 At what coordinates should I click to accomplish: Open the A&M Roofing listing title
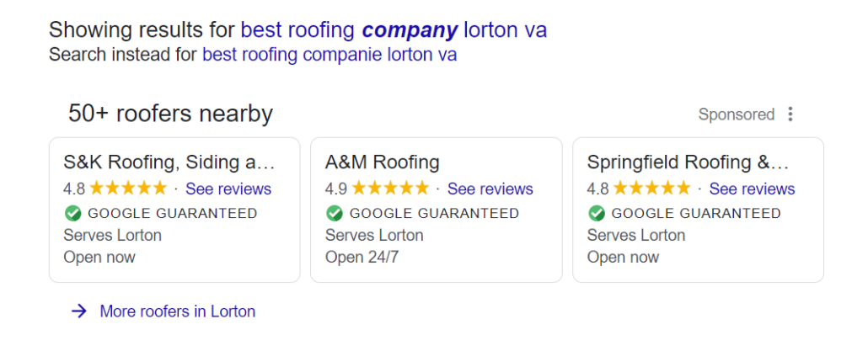click(382, 162)
